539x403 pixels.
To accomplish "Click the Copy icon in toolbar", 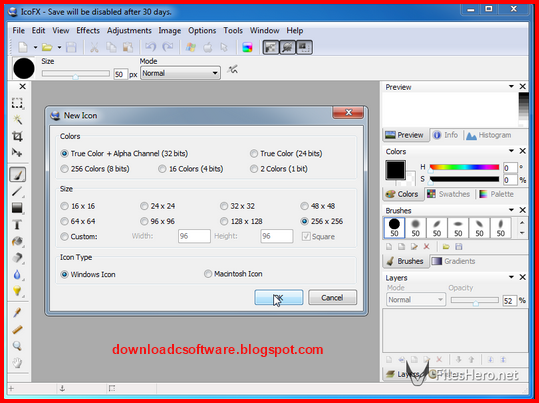I will point(111,47).
